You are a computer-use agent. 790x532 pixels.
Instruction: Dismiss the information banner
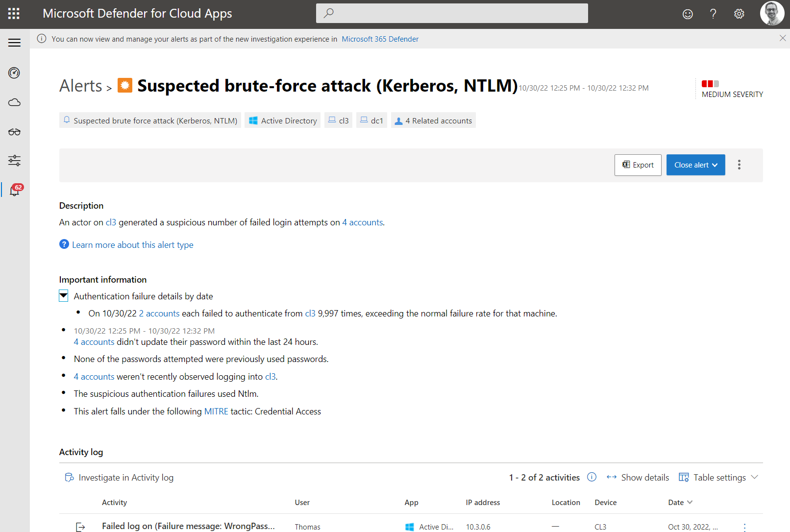click(783, 38)
